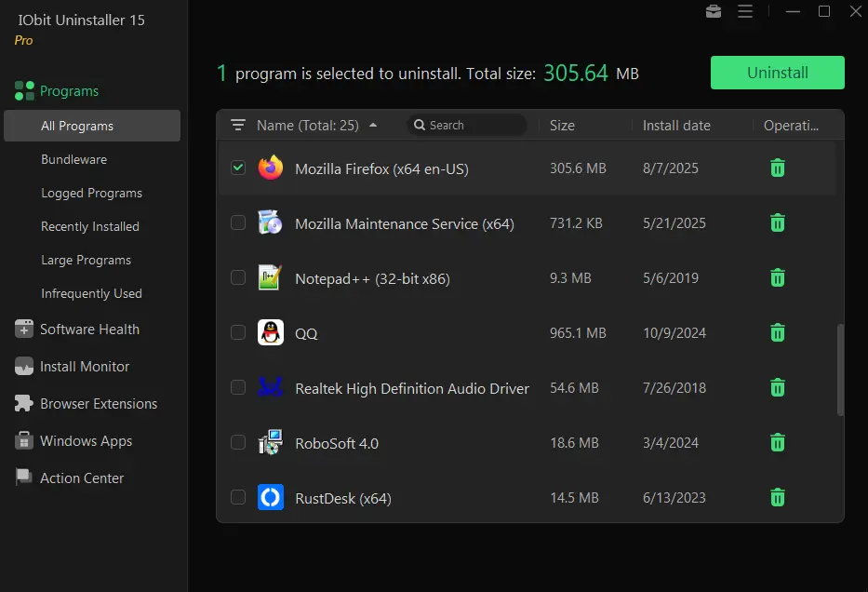Click trash icon for QQ

coord(777,332)
